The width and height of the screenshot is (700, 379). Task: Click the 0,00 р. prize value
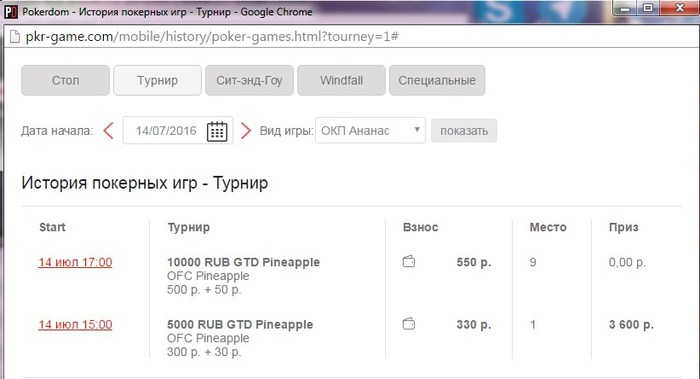click(627, 262)
